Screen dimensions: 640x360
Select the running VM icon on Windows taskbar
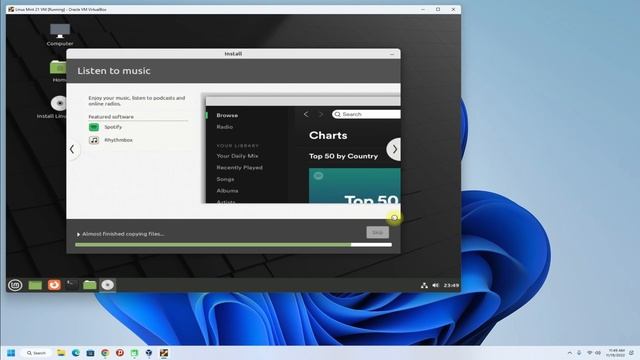pos(164,353)
